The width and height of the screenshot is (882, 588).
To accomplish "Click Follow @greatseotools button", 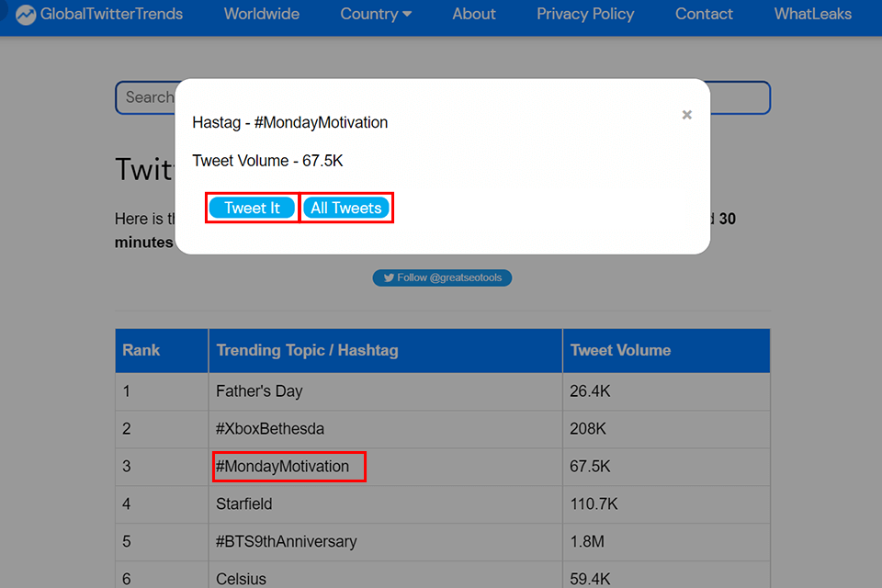I will tap(442, 277).
